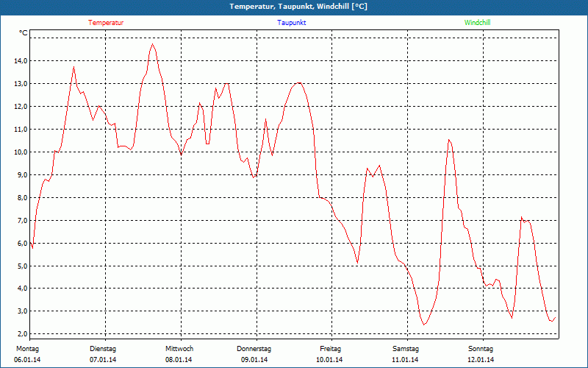Click the date 12.01.14
588x368 pixels.
[481, 360]
